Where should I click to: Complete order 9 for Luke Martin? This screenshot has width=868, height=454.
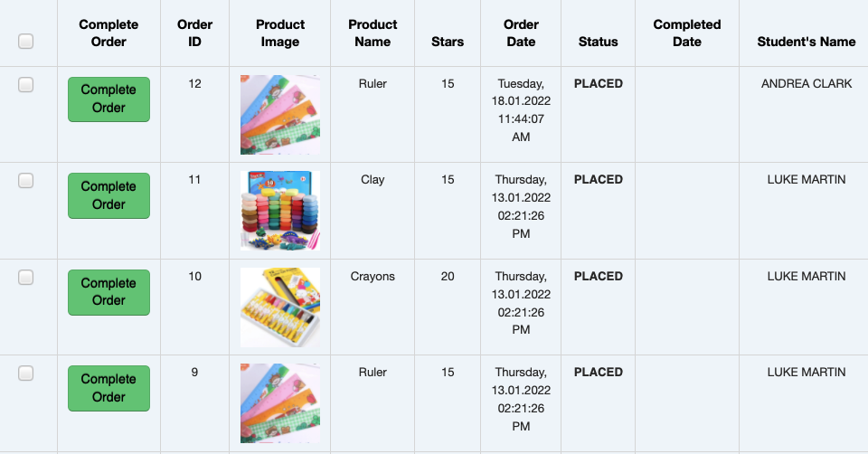(x=108, y=388)
